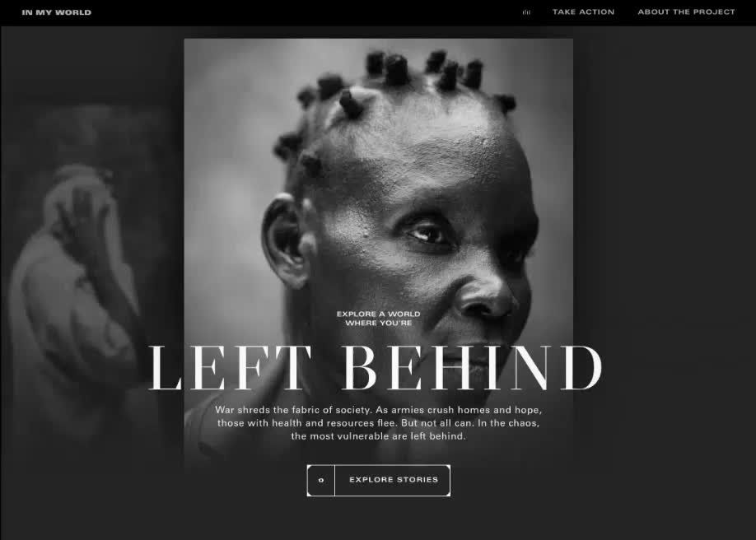The height and width of the screenshot is (540, 756).
Task: Click the black top navigation bar background
Action: [x=309, y=12]
